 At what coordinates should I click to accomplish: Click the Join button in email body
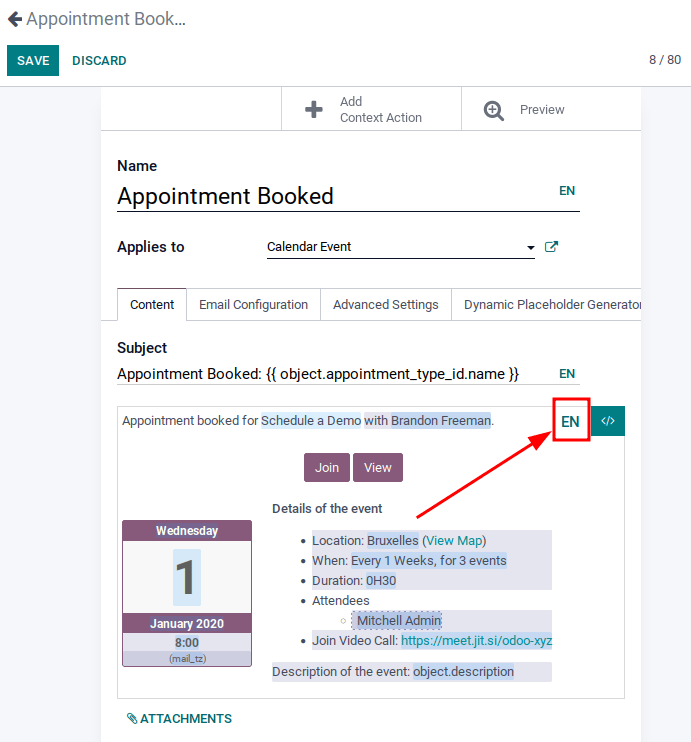pos(327,467)
